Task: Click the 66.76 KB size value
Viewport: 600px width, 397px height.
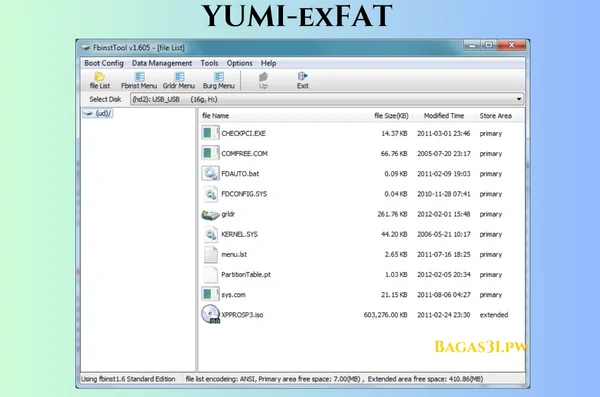Action: tap(394, 154)
